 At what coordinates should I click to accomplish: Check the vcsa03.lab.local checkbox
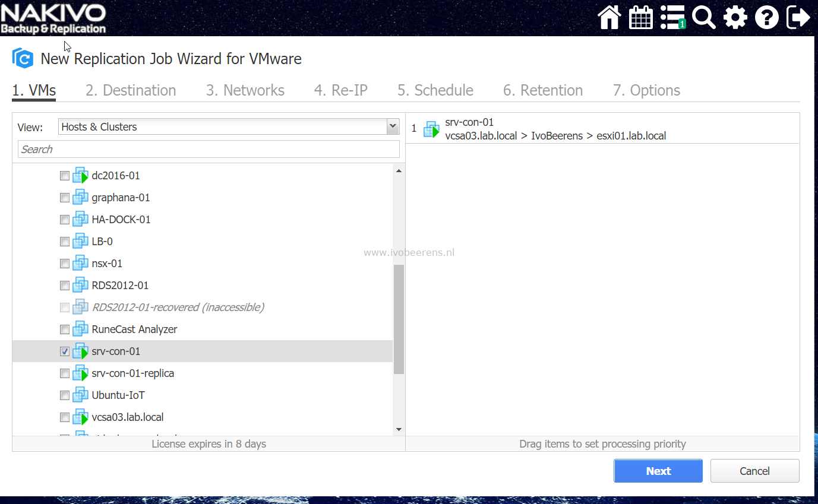pos(65,417)
